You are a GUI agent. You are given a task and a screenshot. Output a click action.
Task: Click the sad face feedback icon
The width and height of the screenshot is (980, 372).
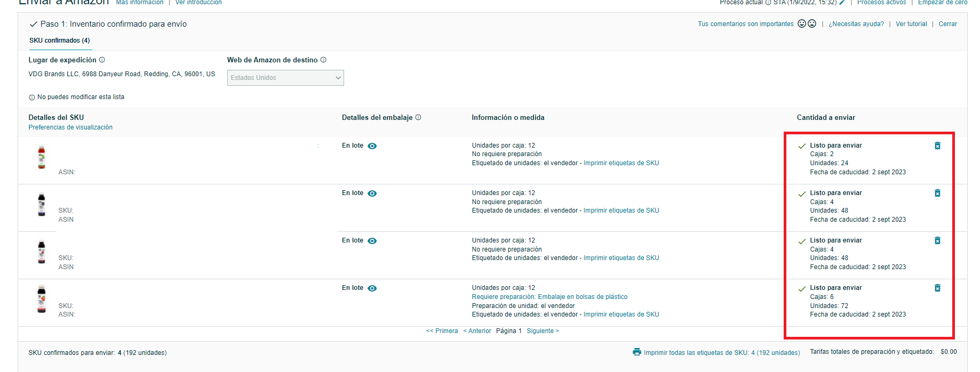812,23
